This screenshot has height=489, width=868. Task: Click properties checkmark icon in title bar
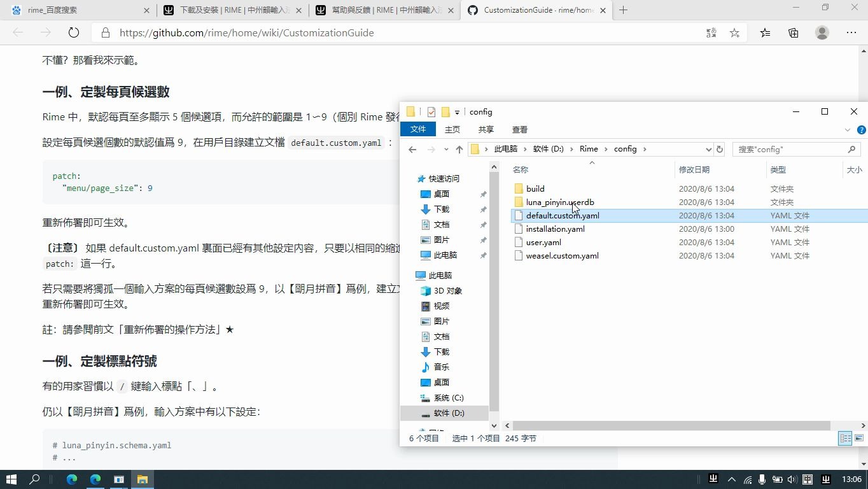431,112
